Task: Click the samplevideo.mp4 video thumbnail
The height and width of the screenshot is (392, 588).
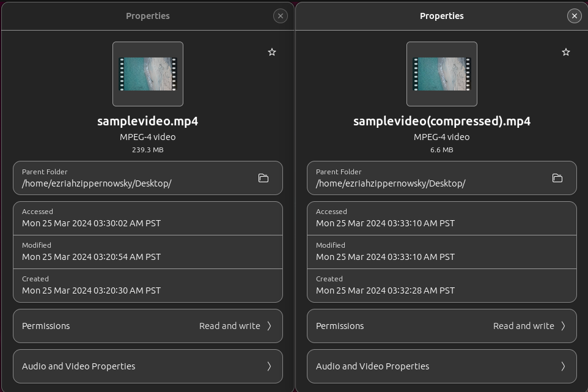Action: click(147, 74)
